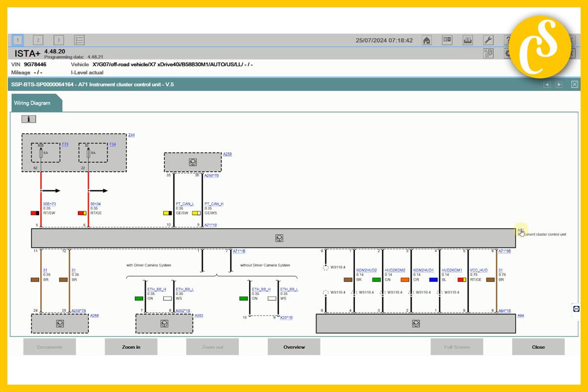Open the F73 fuse link

tap(65, 144)
